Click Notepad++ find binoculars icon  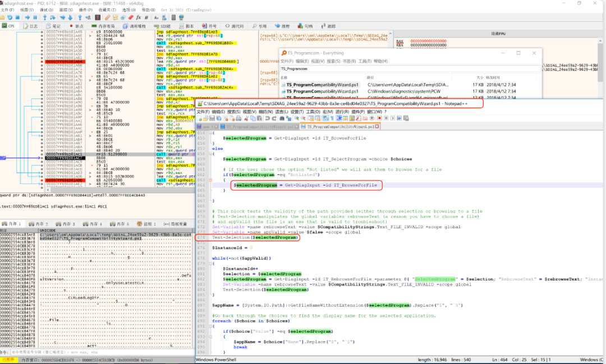tap(282, 118)
